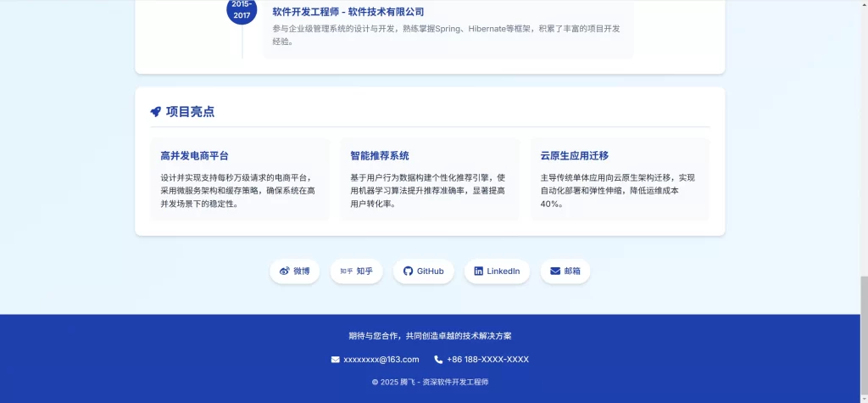The width and height of the screenshot is (868, 403).
Task: Click the 云原生应用迁移 description paragraph
Action: click(x=618, y=191)
